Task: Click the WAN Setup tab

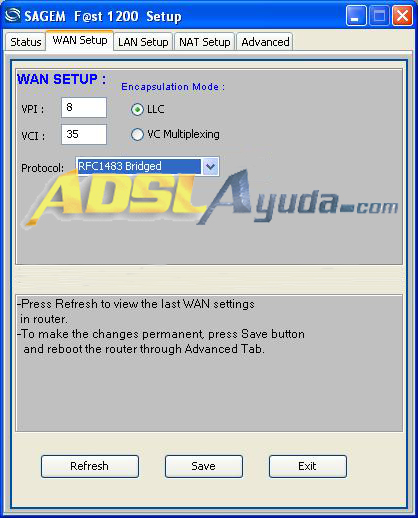Action: tap(80, 40)
